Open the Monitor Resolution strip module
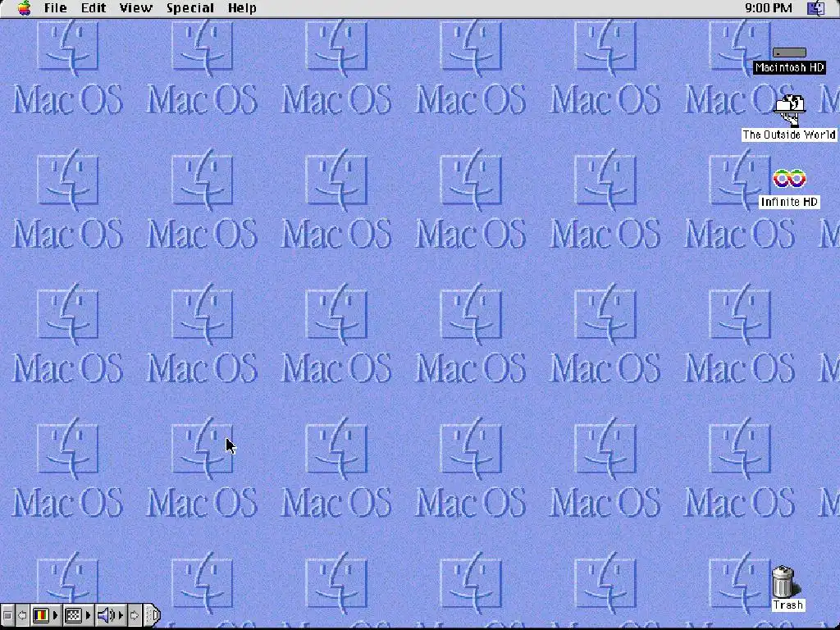 [73, 615]
